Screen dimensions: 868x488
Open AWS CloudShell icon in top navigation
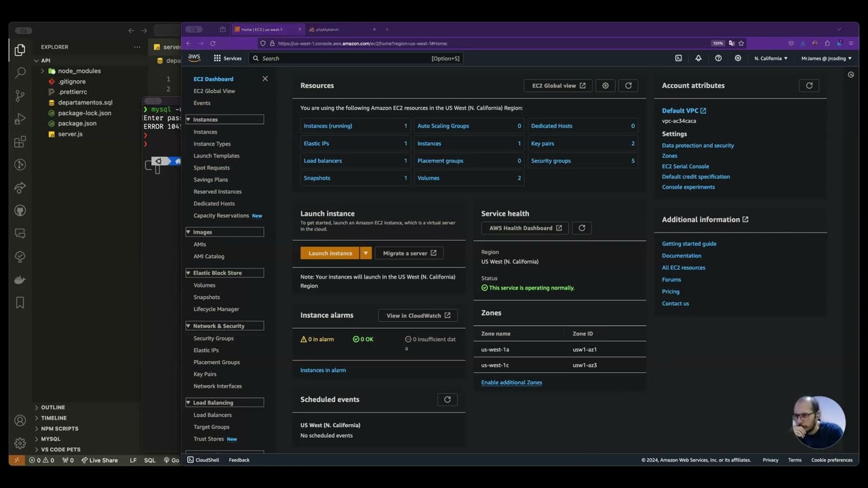tap(678, 58)
